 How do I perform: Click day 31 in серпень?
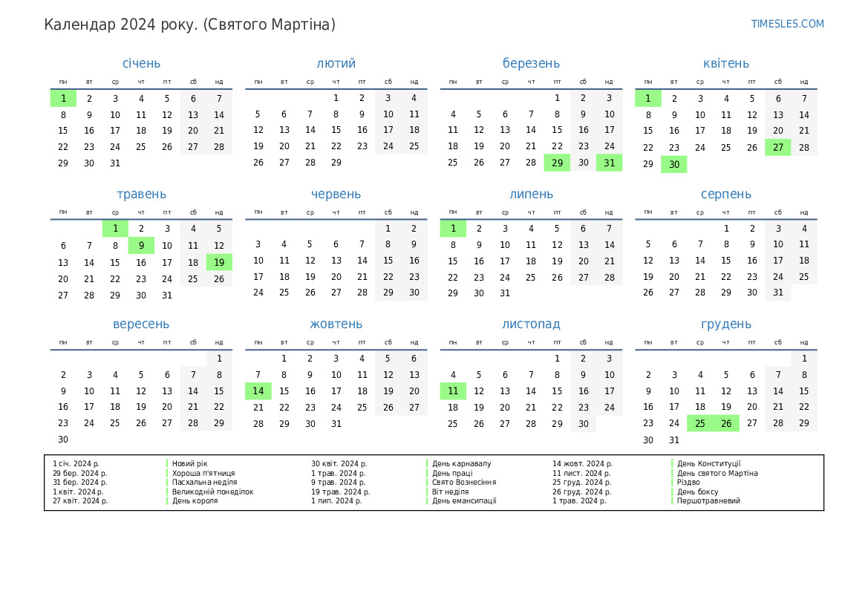[x=777, y=293]
